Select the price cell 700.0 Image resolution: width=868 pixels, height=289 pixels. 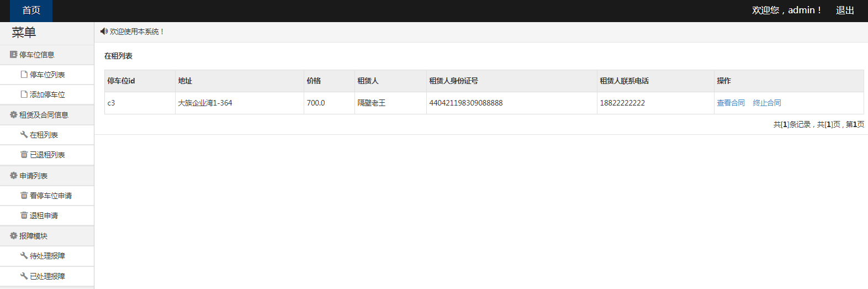pos(329,103)
